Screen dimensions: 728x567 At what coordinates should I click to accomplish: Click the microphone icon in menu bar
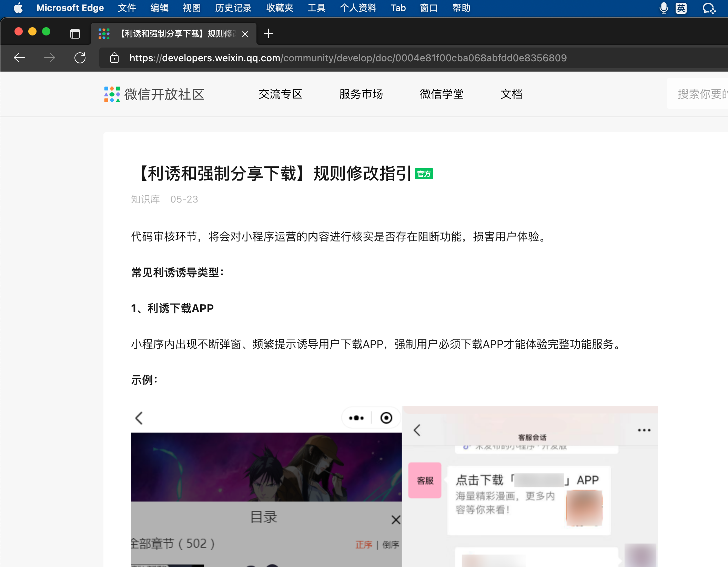click(663, 8)
